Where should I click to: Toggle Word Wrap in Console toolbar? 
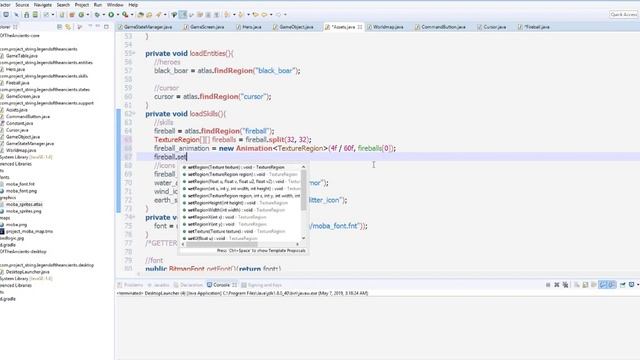pyautogui.click(x=594, y=285)
